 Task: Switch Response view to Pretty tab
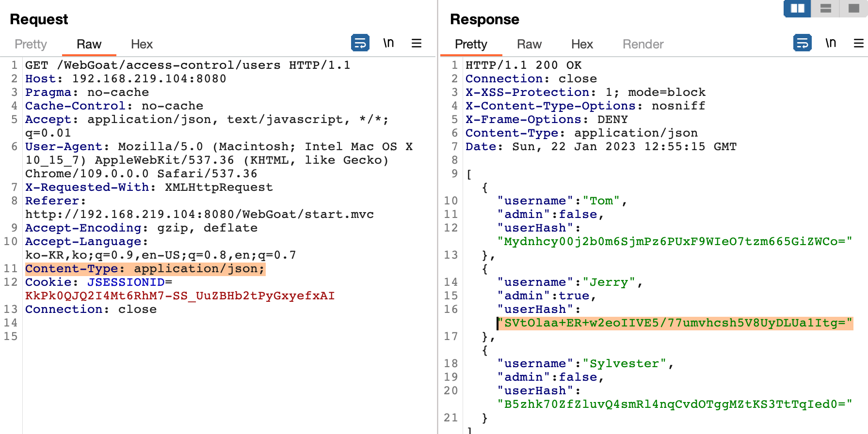click(471, 44)
